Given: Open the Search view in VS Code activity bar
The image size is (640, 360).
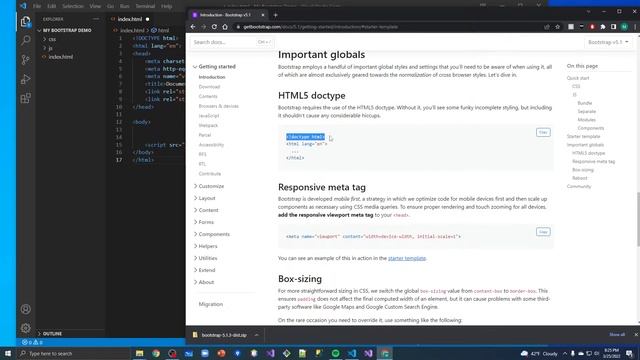Looking at the screenshot, I should (x=25, y=40).
